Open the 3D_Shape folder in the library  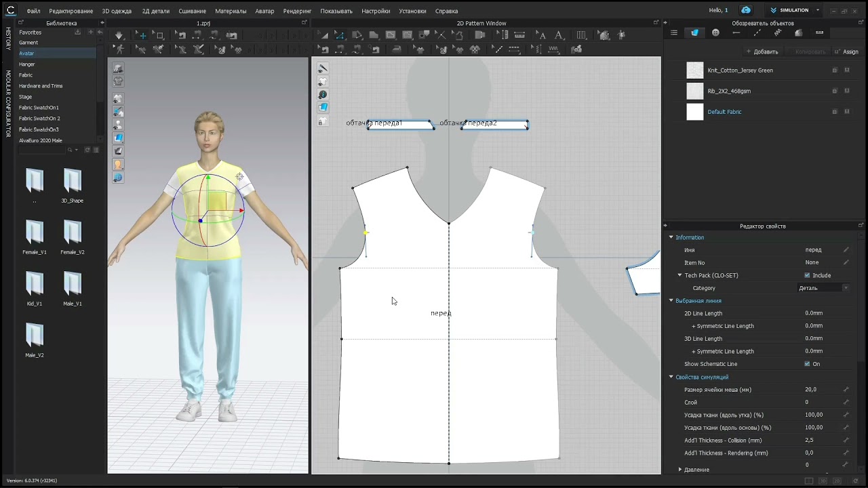(x=73, y=185)
